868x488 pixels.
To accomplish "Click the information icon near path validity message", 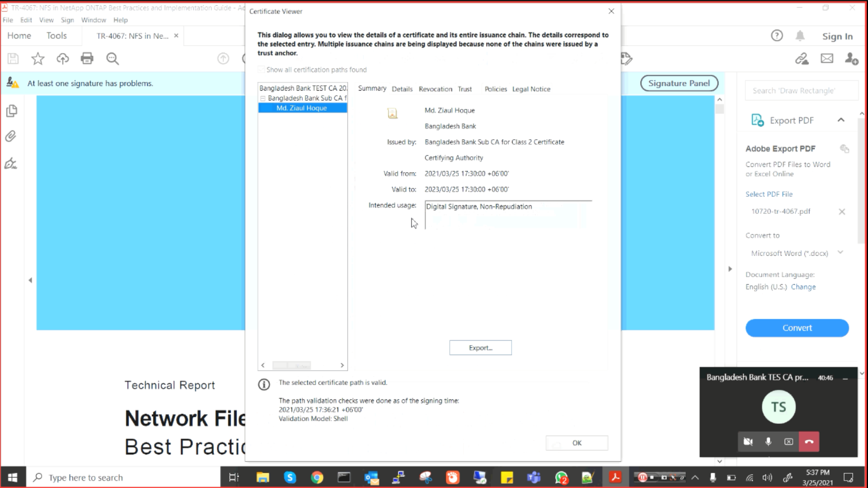I will pyautogui.click(x=264, y=384).
